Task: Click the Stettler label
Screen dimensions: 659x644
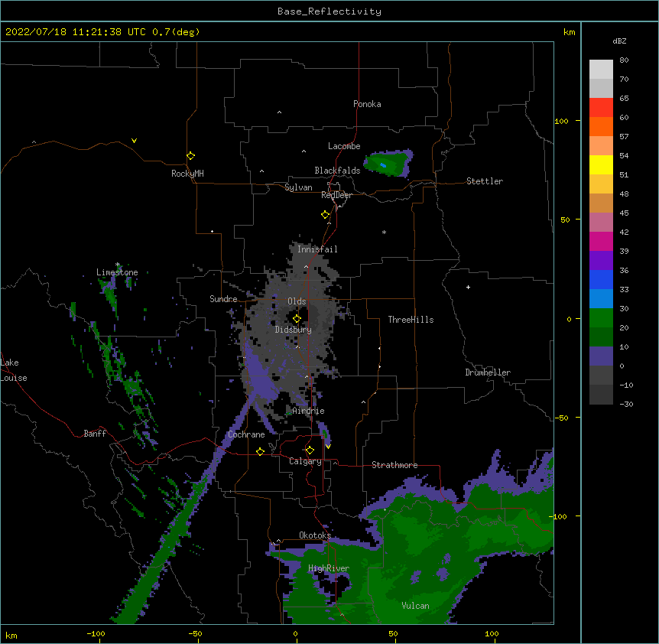Action: pyautogui.click(x=485, y=181)
